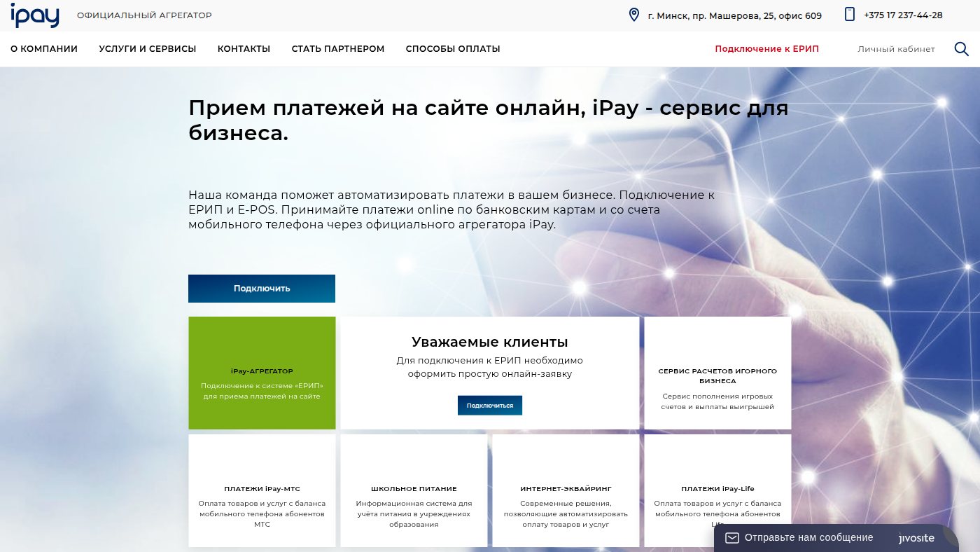
Task: Open the УСЛУГИ И СЕРВИСЫ menu
Action: coord(148,49)
